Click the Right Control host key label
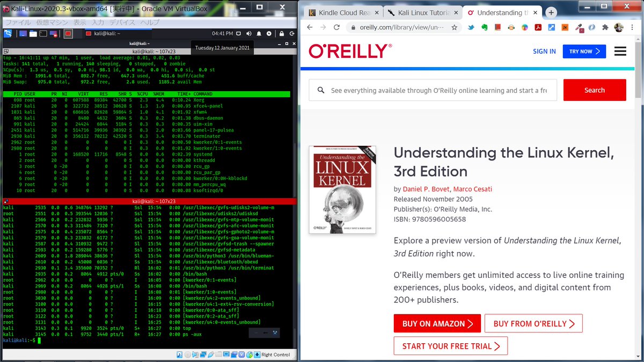 [x=276, y=354]
